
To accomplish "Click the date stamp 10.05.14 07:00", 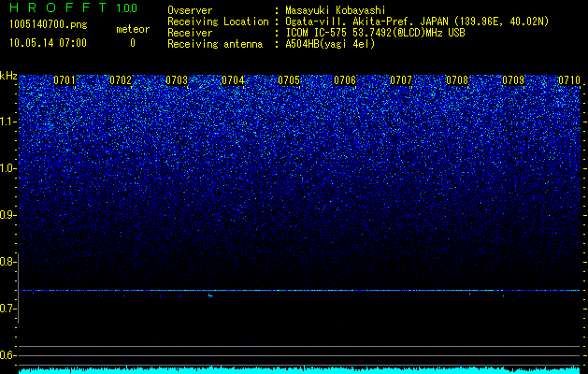I will (48, 43).
